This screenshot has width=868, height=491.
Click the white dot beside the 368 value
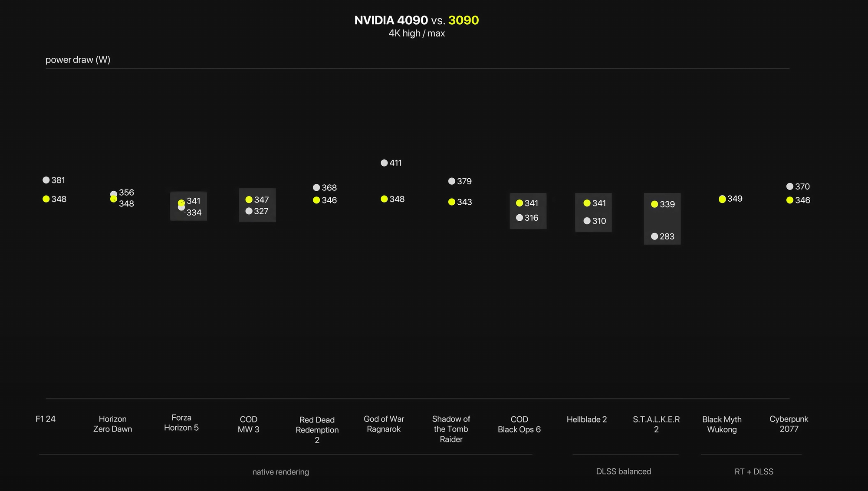click(x=316, y=188)
